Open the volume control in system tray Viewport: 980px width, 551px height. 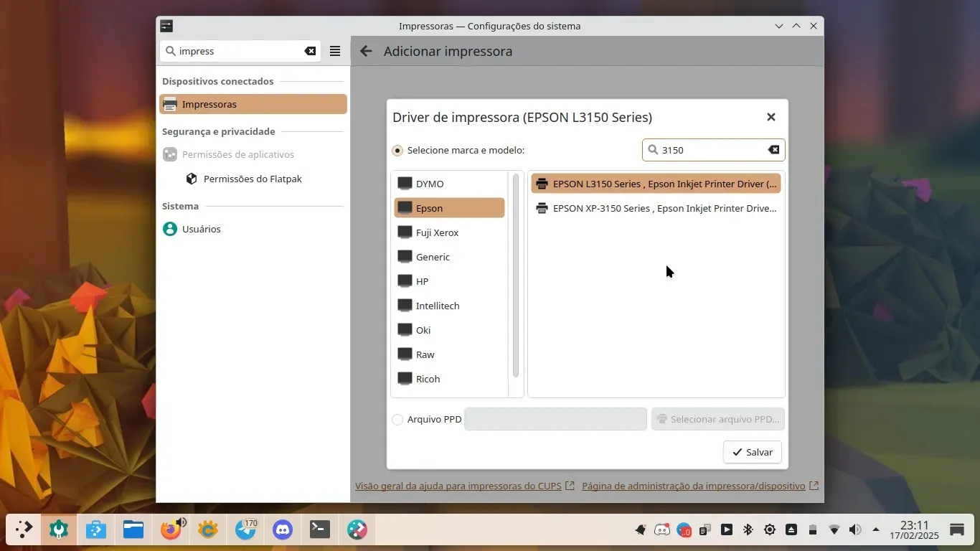tap(854, 530)
